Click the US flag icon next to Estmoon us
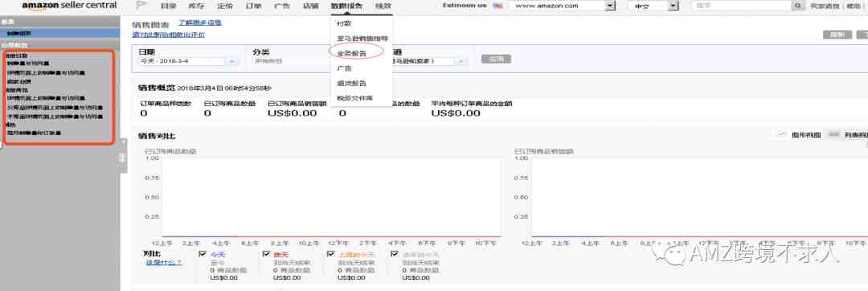This screenshot has width=868, height=291. (x=497, y=6)
